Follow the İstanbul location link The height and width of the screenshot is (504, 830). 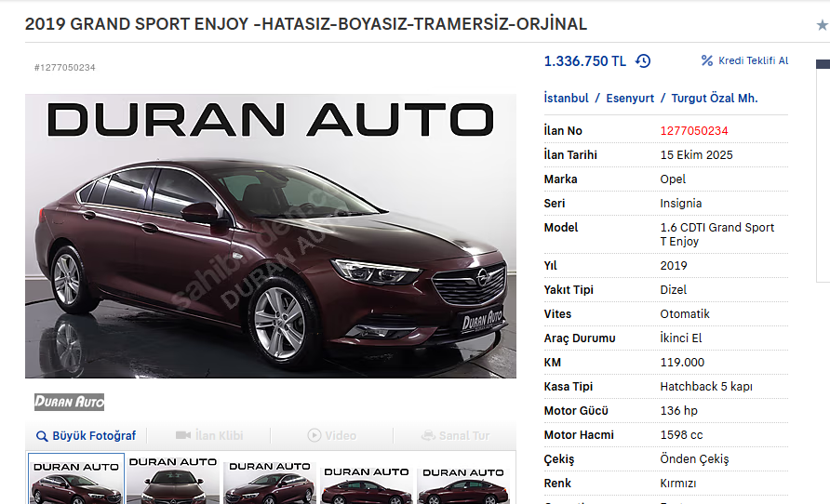click(x=566, y=98)
